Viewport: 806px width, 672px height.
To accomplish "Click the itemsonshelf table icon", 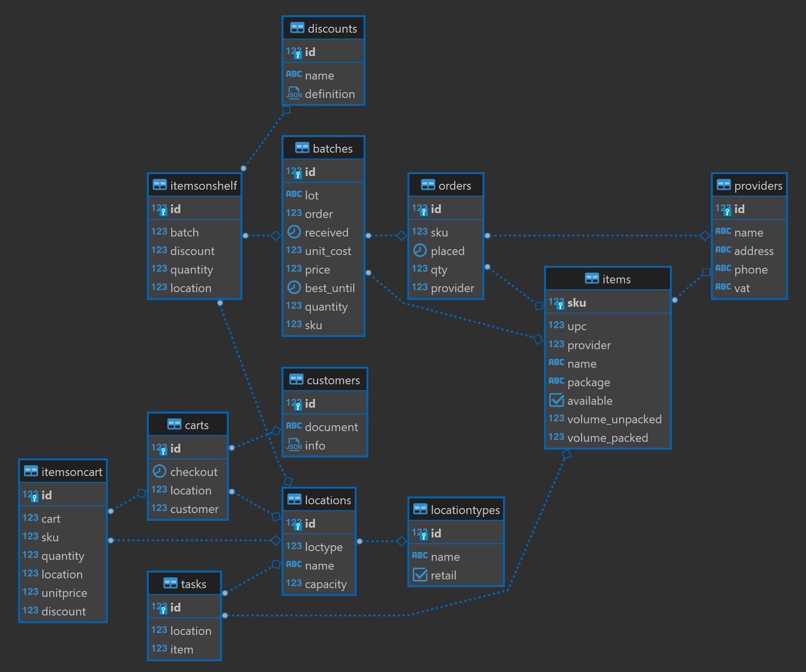I will pos(160,185).
